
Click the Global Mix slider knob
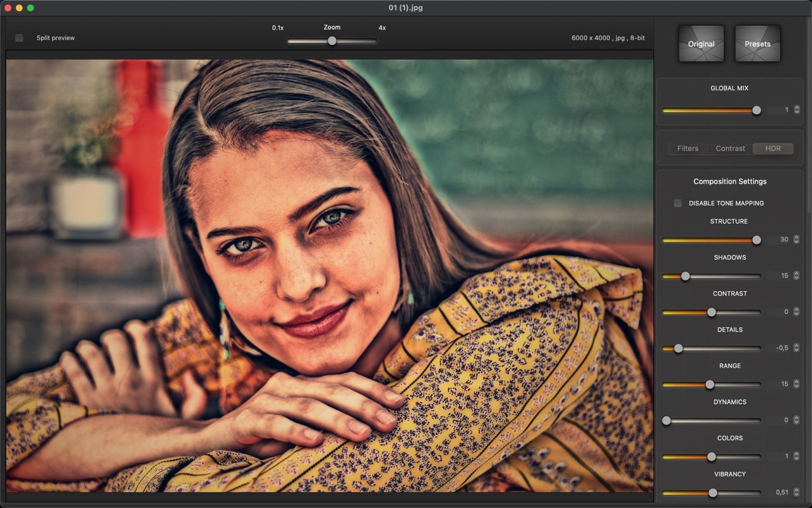[x=756, y=110]
